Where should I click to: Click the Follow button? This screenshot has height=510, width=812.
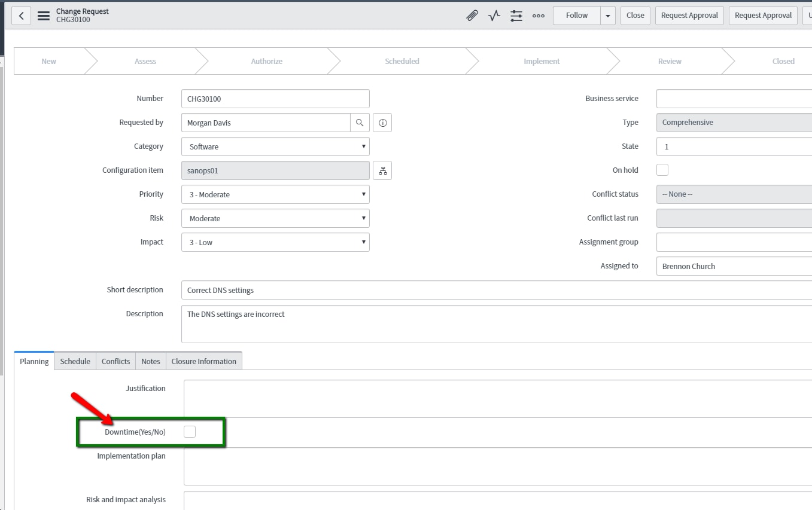pyautogui.click(x=577, y=16)
